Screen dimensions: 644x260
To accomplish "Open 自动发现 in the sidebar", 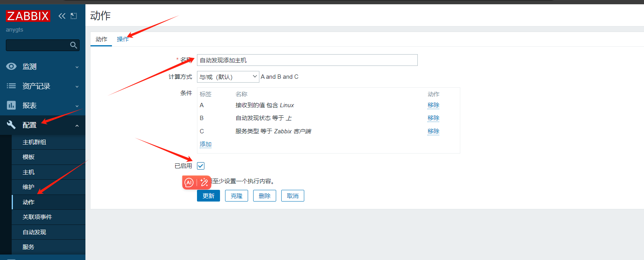I will pyautogui.click(x=34, y=232).
